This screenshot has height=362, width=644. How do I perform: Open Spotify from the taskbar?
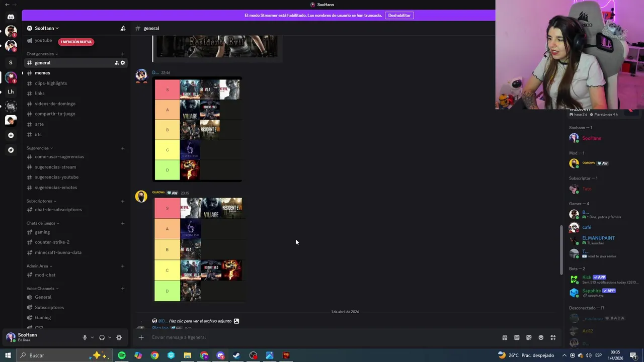point(122,355)
